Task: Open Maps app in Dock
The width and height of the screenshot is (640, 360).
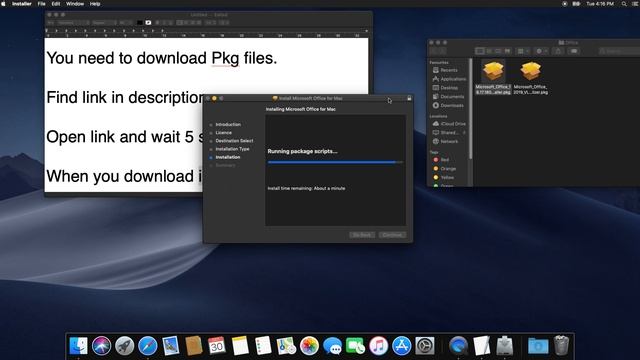Action: point(286,346)
